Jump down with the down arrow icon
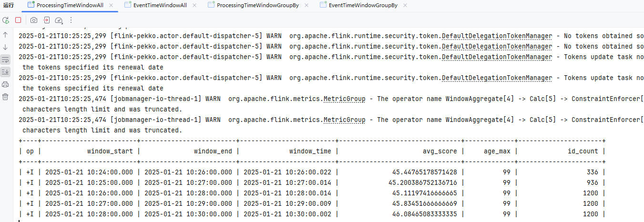This screenshot has height=222, width=644. pos(5,47)
